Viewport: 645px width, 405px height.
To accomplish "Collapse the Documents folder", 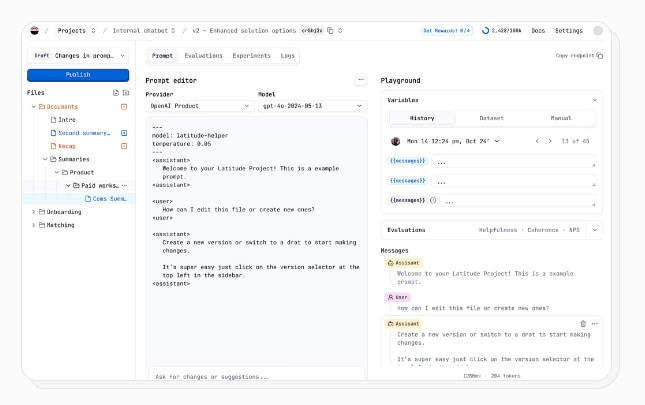I will [x=34, y=106].
